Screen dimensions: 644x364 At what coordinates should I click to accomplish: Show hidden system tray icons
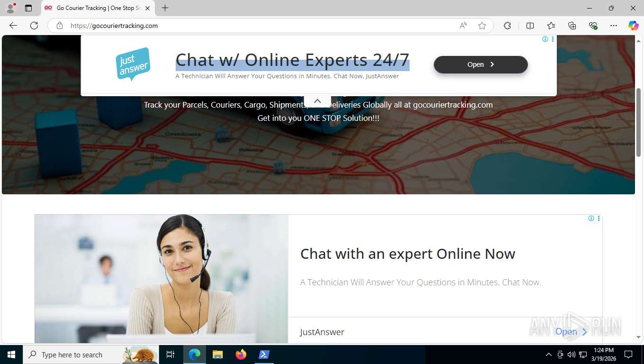[549, 355]
